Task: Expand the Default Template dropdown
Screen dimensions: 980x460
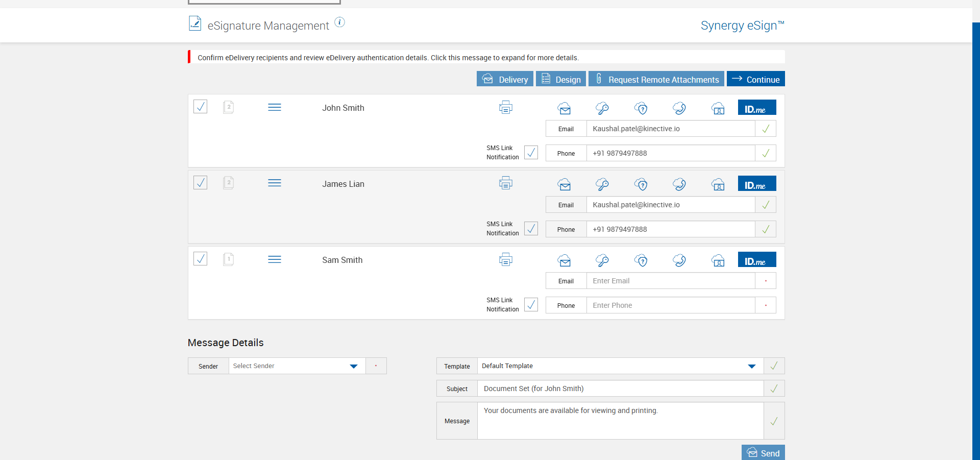Action: pos(751,366)
